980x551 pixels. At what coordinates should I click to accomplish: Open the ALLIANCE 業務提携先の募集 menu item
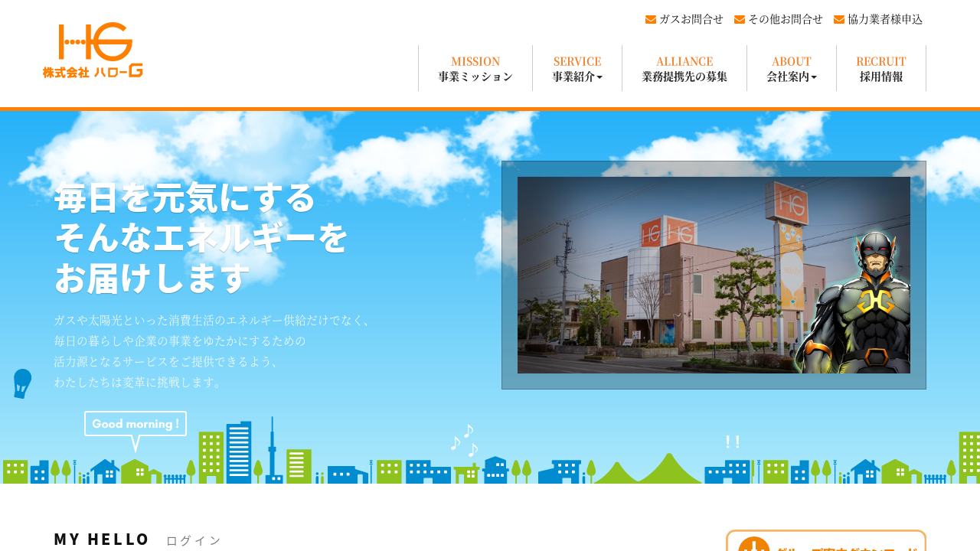(x=684, y=68)
